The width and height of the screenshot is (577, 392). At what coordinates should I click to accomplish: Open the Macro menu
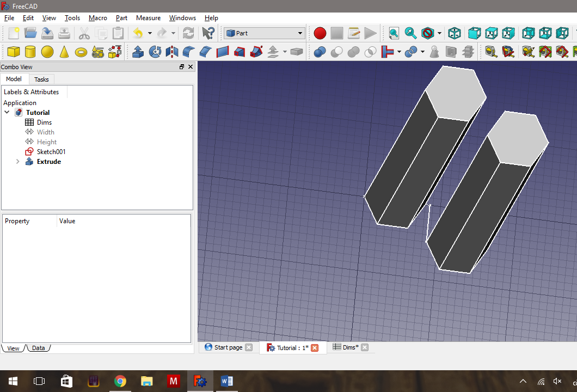(97, 17)
